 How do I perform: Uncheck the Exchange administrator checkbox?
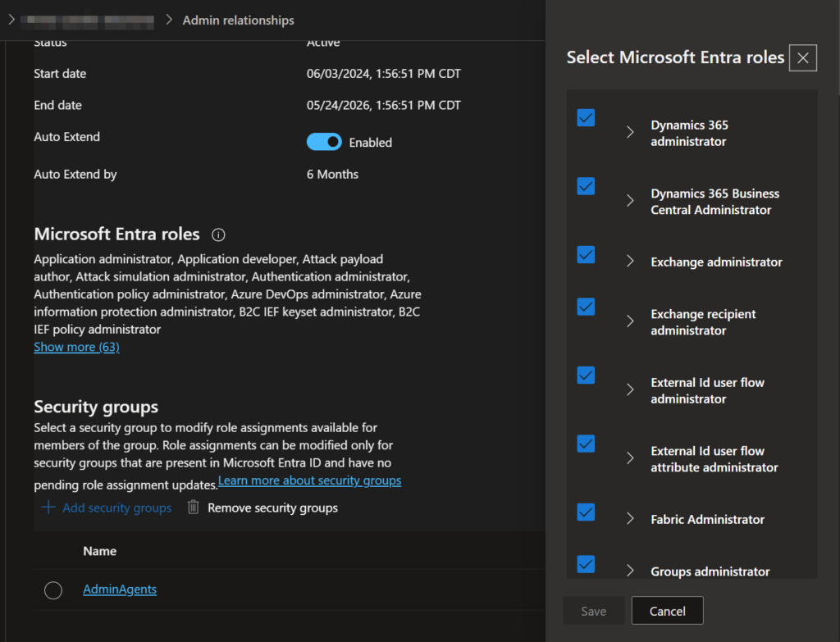[x=586, y=255]
